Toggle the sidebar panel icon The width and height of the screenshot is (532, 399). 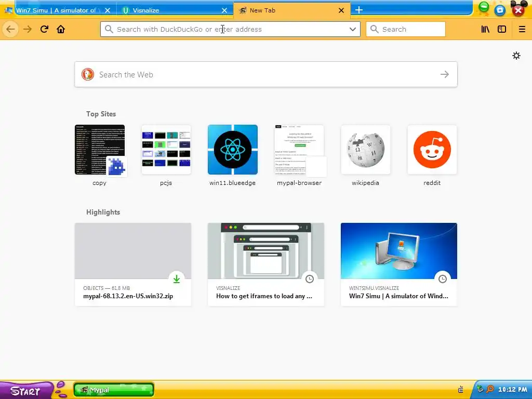pos(502,29)
